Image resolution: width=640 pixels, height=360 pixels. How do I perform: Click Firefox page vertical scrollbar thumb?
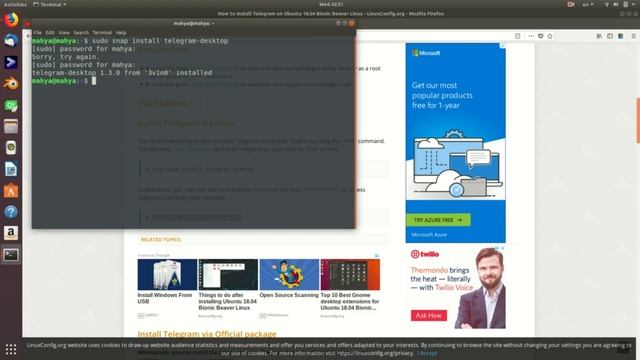638,120
